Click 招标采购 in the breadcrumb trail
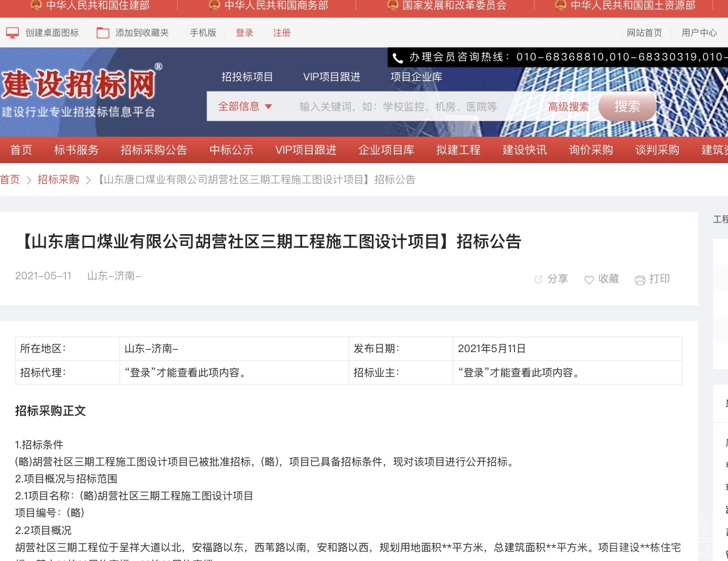This screenshot has height=561, width=728. coord(58,180)
